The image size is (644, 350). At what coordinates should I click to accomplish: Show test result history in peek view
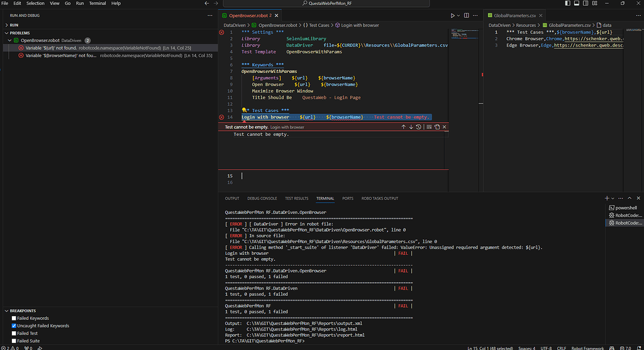(x=419, y=127)
